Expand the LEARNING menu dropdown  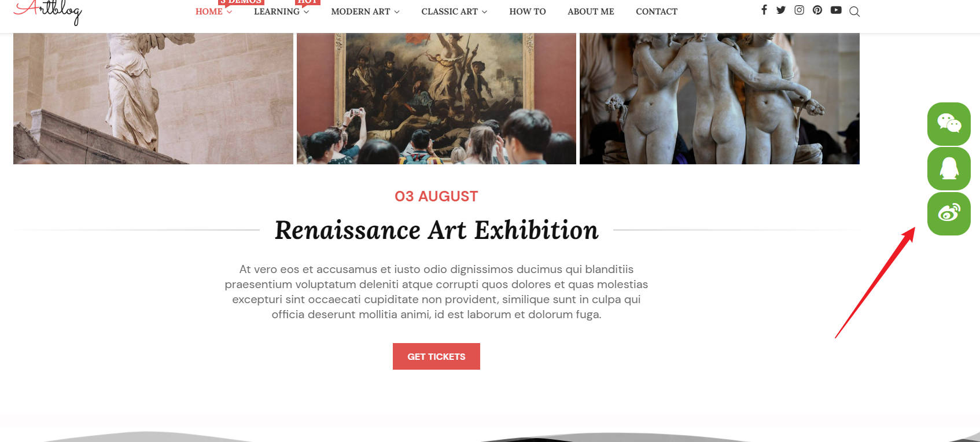281,12
